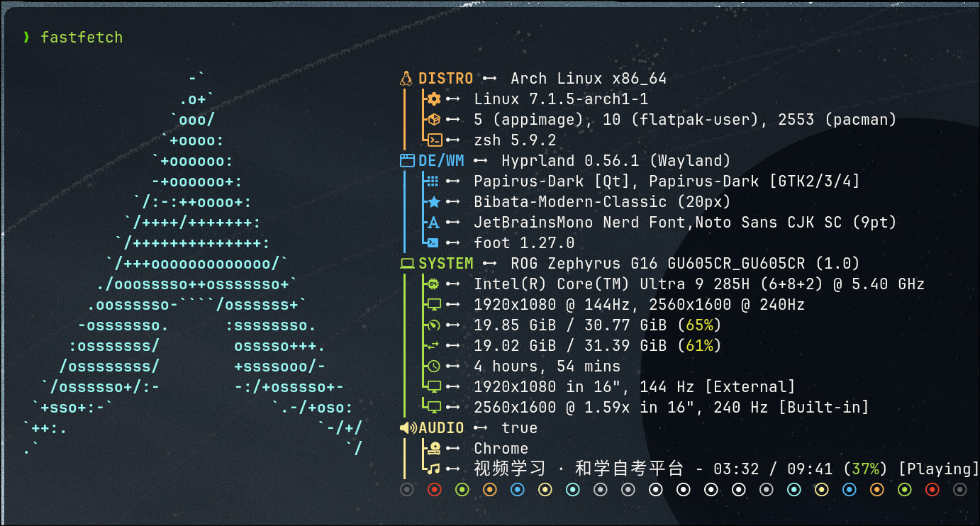The image size is (980, 526).
Task: Click the window icon beside DE/WM
Action: pyautogui.click(x=407, y=161)
